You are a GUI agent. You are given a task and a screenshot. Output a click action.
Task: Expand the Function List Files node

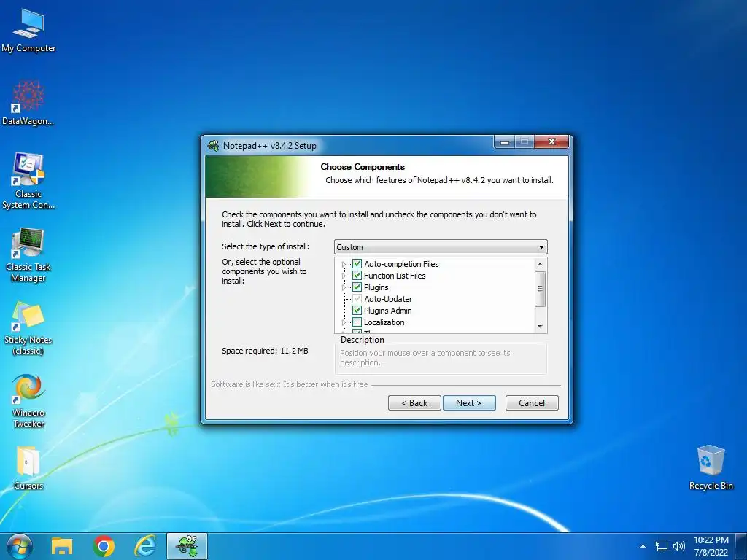click(344, 276)
